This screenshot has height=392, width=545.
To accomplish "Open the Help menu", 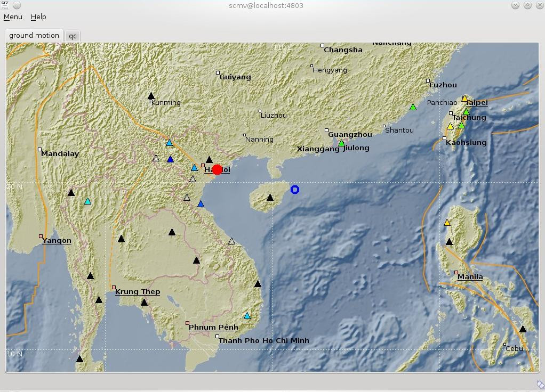I will [x=38, y=17].
